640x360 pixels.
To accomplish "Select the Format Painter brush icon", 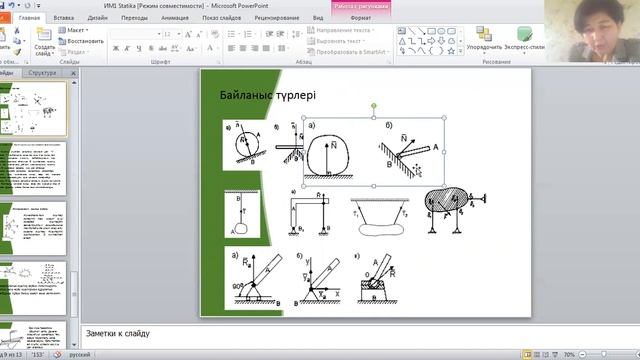I will pyautogui.click(x=17, y=52).
